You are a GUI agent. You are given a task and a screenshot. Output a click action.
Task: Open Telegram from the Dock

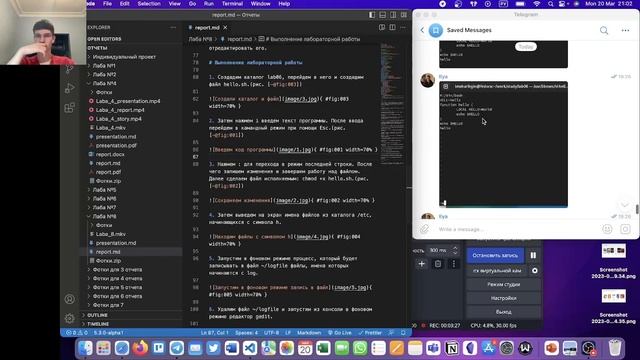coord(177,348)
